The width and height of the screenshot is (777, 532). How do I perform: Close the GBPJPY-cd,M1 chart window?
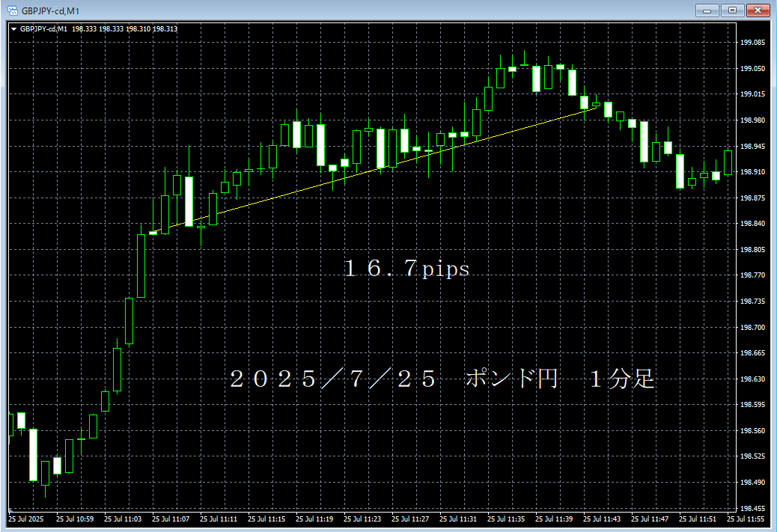click(758, 10)
